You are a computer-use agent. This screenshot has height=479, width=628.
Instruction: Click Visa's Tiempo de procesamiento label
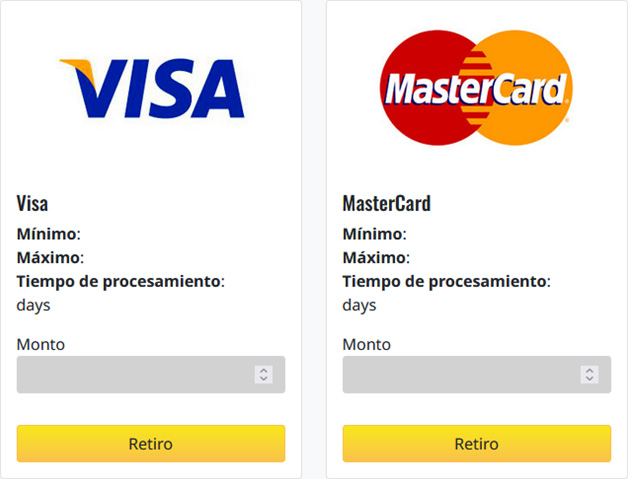coord(120,282)
